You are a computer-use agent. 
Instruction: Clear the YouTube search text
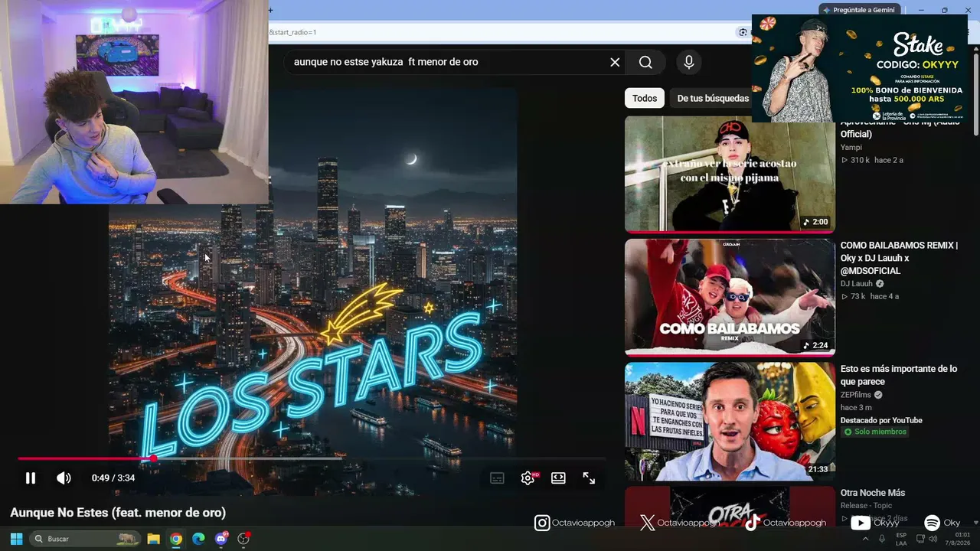[x=615, y=62]
